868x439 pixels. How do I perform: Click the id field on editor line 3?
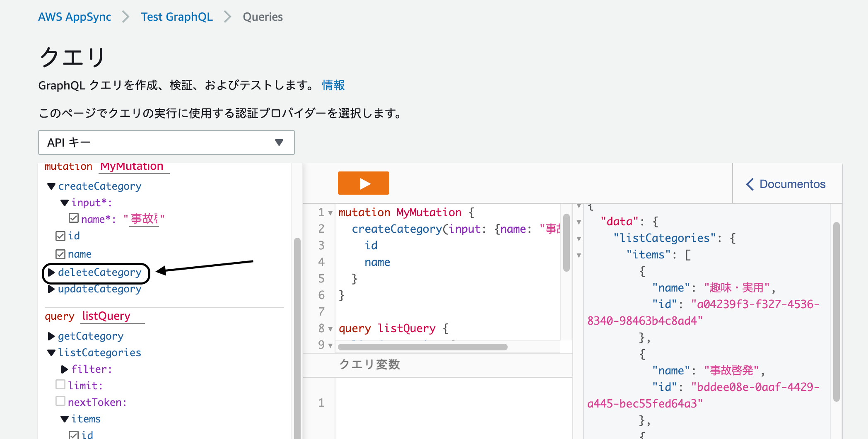pyautogui.click(x=371, y=246)
